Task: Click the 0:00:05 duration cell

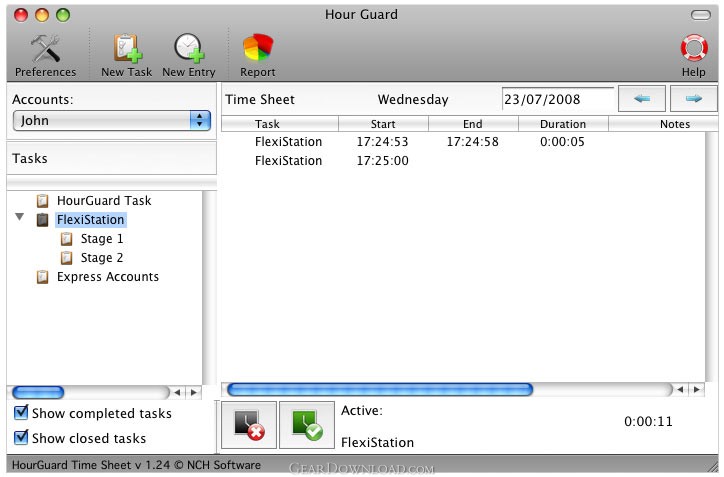Action: tap(562, 142)
